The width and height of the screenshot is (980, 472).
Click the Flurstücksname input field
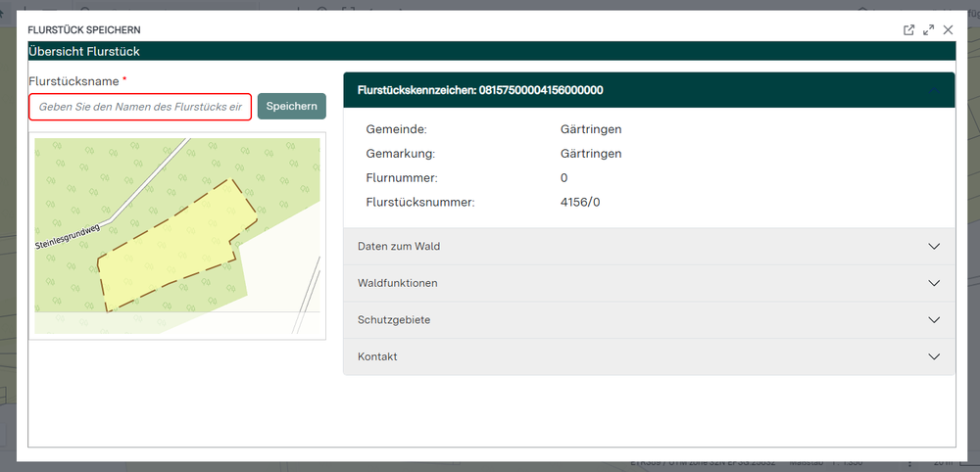coord(140,107)
